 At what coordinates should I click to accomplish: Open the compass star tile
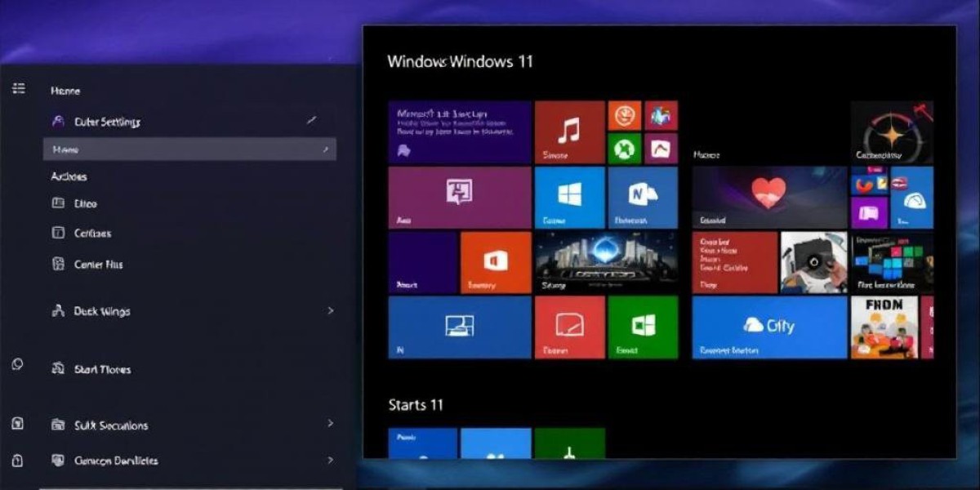coord(892,132)
